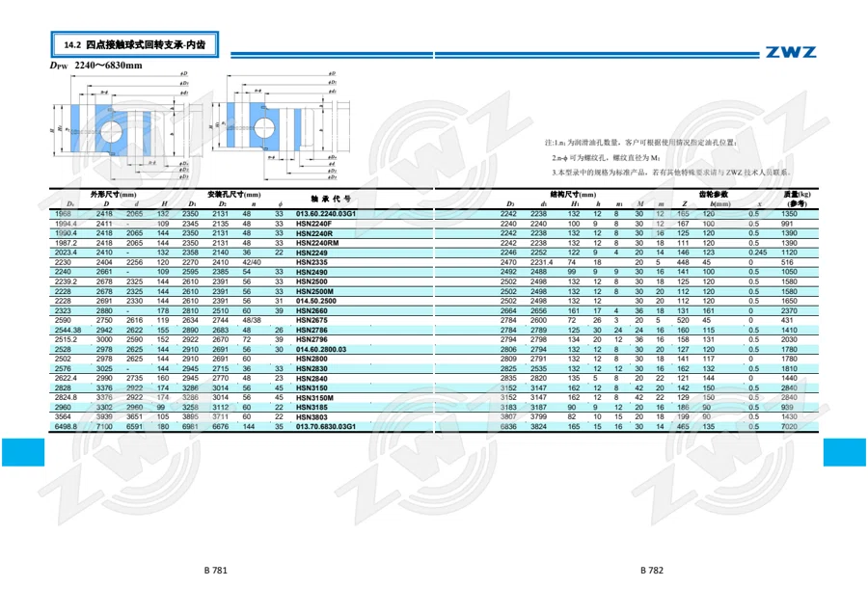Select bearing code 014.50.2500
Screen dimensions: 868x614
[316, 301]
